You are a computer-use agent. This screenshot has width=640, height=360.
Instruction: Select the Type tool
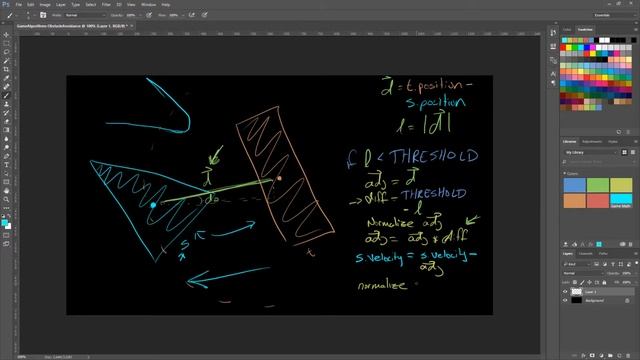coord(6,165)
